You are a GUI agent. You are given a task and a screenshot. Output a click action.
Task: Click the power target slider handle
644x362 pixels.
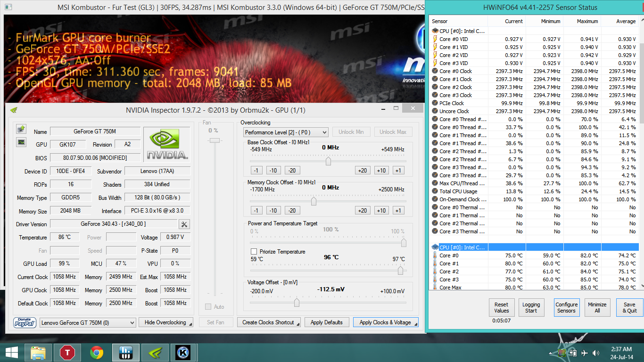404,242
